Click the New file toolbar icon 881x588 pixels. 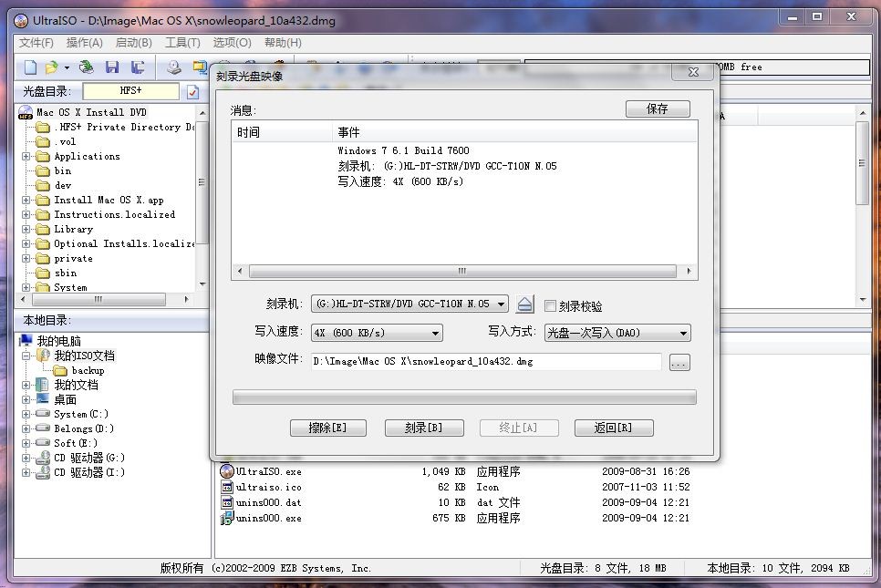[x=30, y=67]
